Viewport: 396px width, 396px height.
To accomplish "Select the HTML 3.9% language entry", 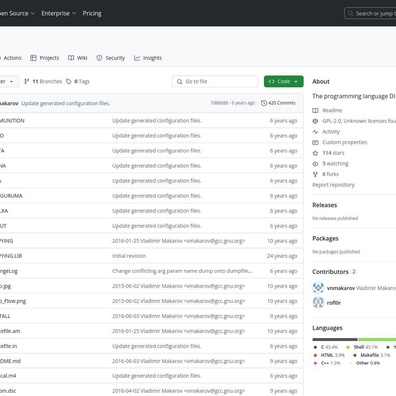I will (x=329, y=355).
